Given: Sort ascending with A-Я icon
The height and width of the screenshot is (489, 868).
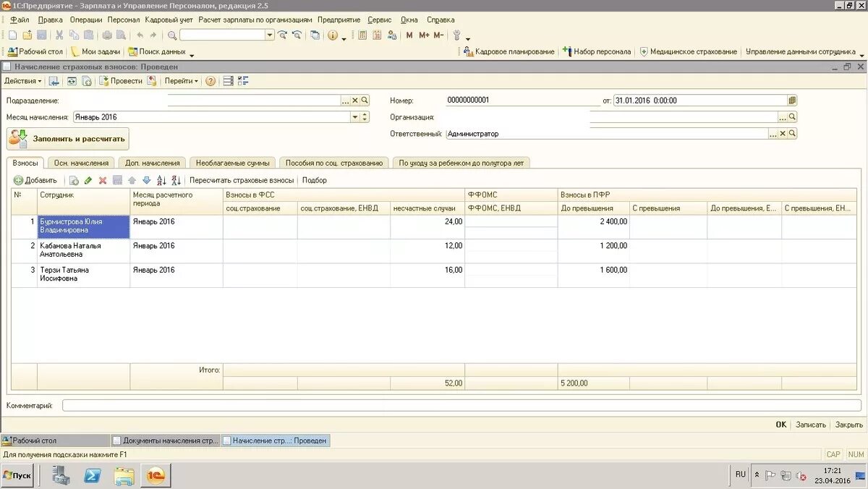Looking at the screenshot, I should [161, 180].
